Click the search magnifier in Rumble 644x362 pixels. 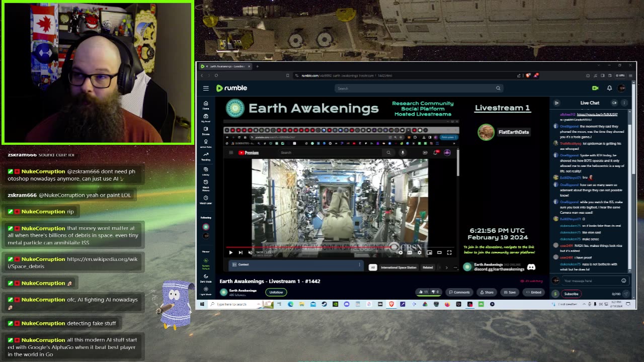pos(498,88)
